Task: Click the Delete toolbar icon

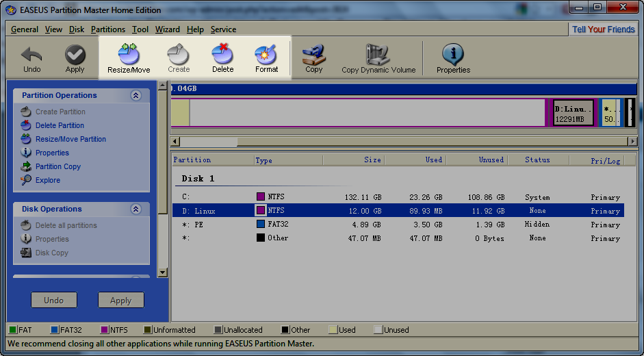Action: pos(222,58)
